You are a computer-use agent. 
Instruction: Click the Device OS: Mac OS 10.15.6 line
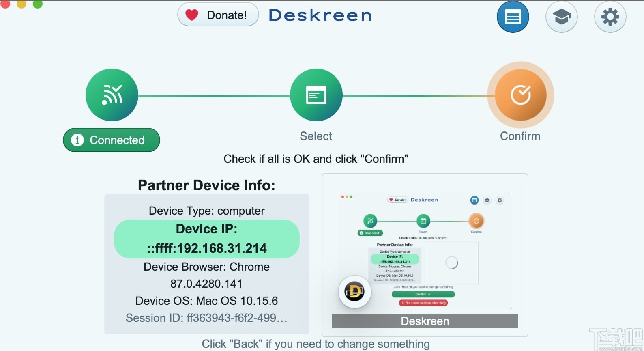coord(206,301)
